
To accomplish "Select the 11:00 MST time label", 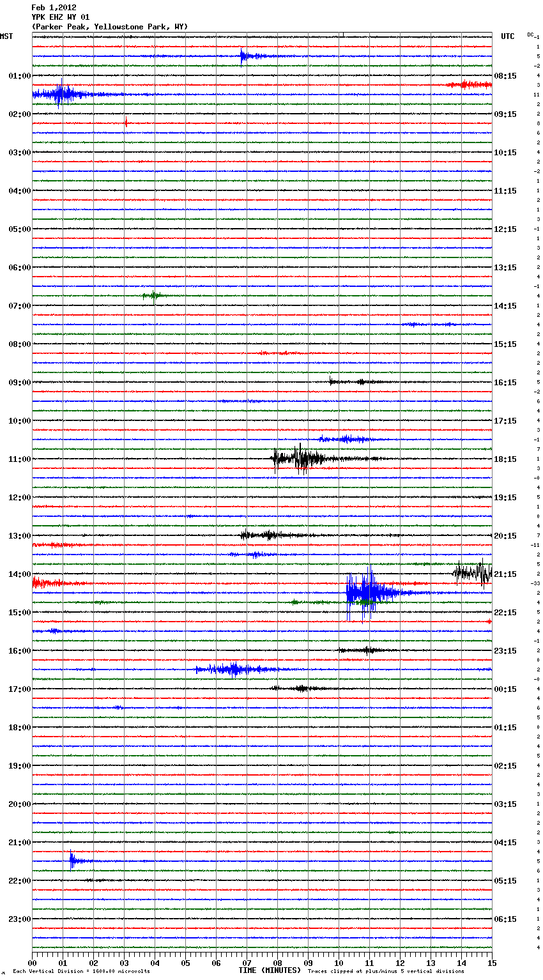I will pyautogui.click(x=20, y=459).
